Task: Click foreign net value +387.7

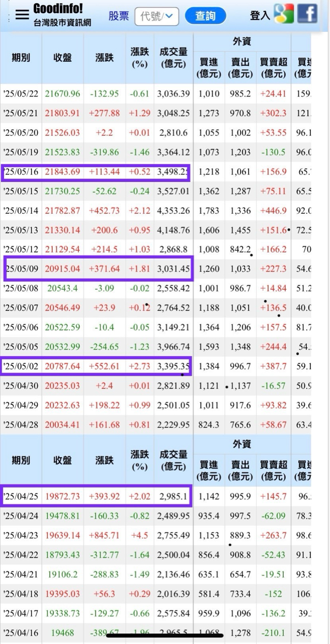Action: (273, 366)
